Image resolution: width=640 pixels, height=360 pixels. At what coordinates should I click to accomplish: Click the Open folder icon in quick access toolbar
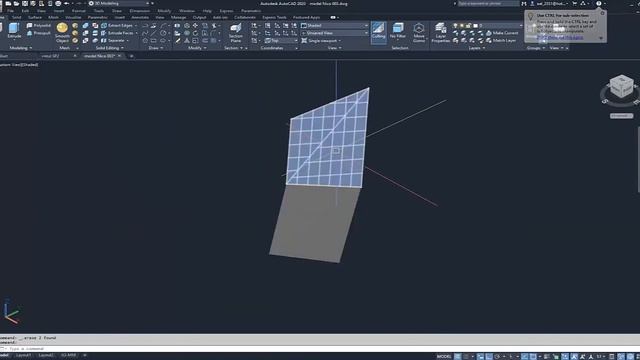16,3
